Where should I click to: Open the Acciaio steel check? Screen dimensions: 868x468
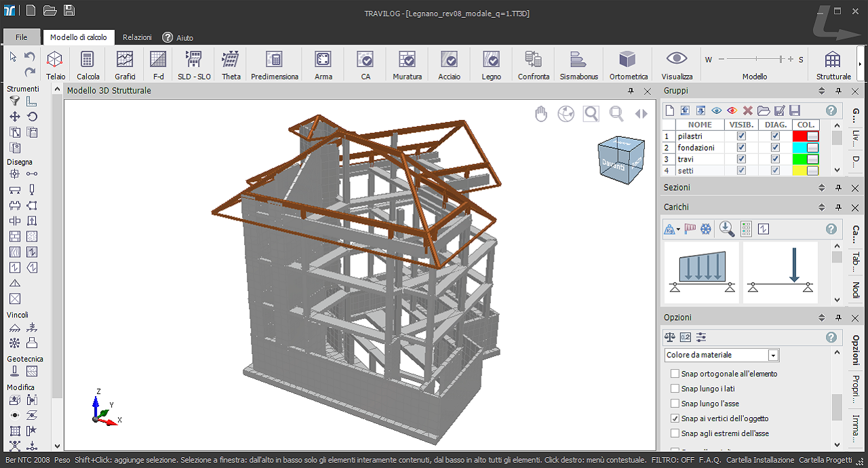point(449,65)
